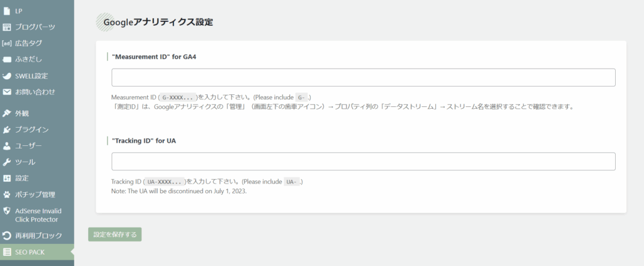Image resolution: width=644 pixels, height=266 pixels.
Task: Open the SWELL設定 menu text
Action: [31, 76]
